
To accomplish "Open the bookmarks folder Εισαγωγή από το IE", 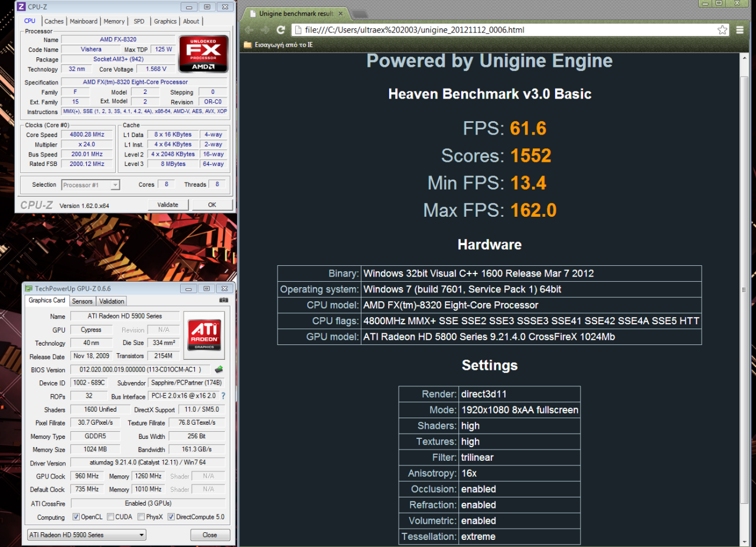I will 278,44.
